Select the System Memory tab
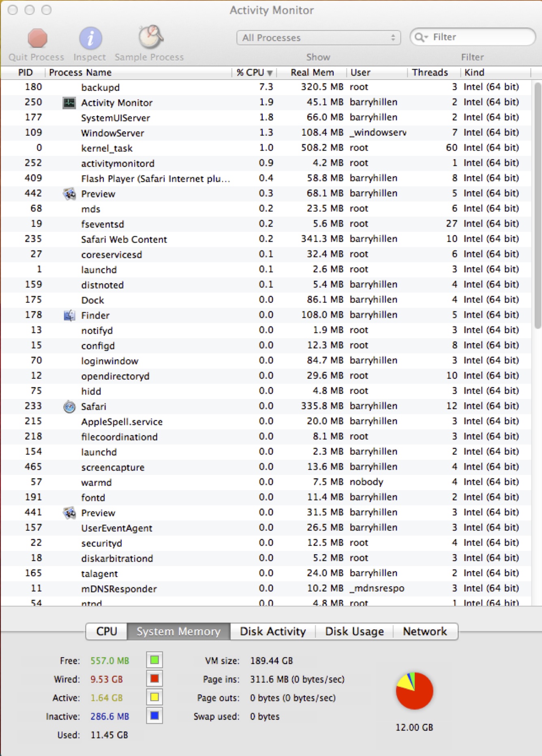The height and width of the screenshot is (756, 542). pyautogui.click(x=178, y=631)
